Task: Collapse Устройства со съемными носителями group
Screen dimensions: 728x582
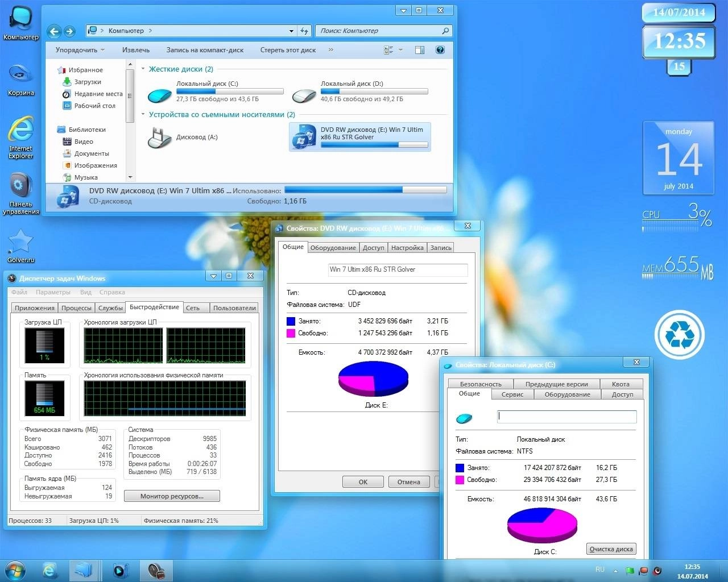Action: (143, 114)
